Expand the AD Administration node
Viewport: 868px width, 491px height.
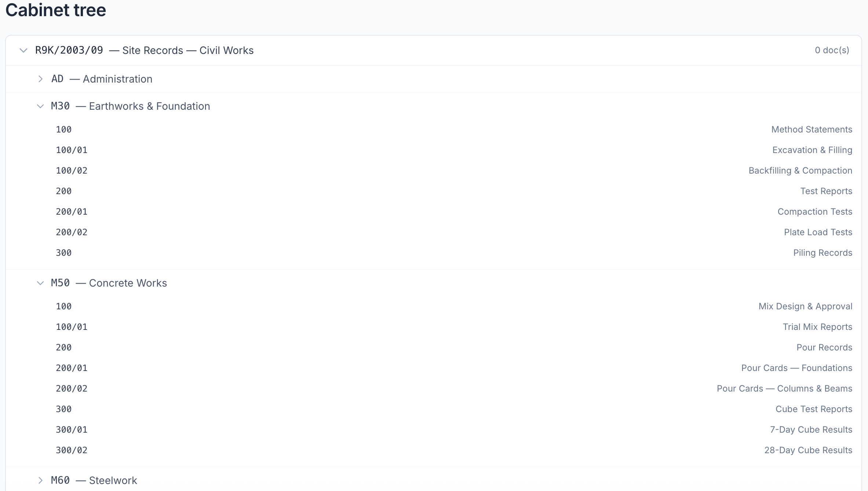pyautogui.click(x=40, y=79)
